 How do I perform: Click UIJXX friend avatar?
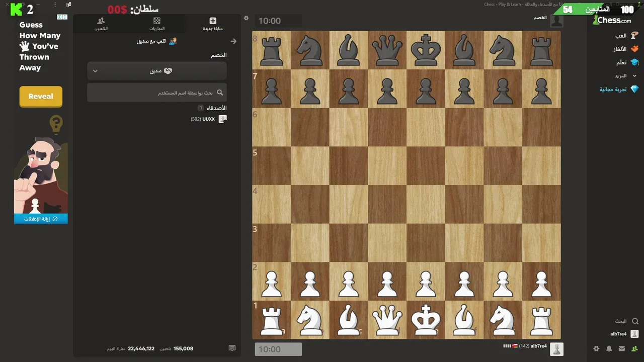(x=223, y=119)
